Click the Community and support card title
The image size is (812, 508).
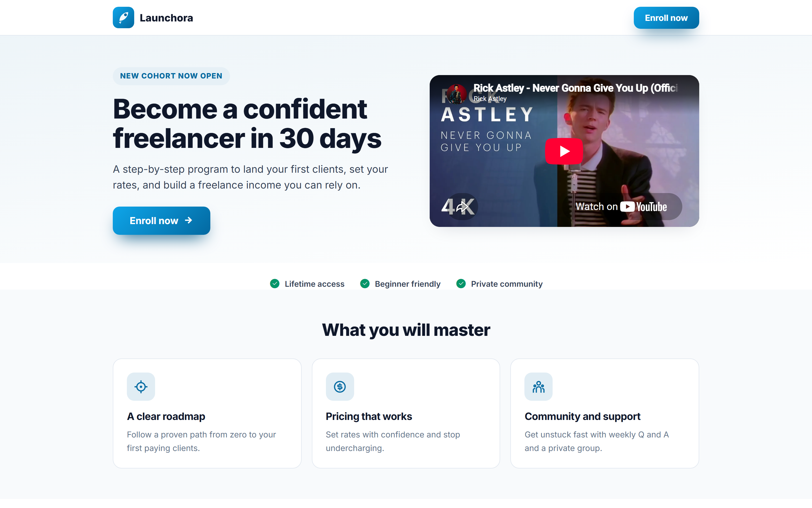pyautogui.click(x=582, y=416)
